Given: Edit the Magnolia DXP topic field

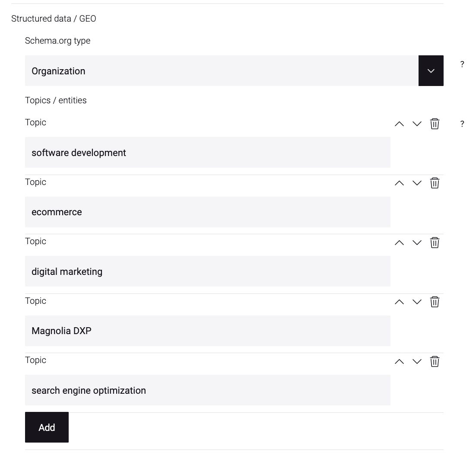Looking at the screenshot, I should pyautogui.click(x=208, y=331).
